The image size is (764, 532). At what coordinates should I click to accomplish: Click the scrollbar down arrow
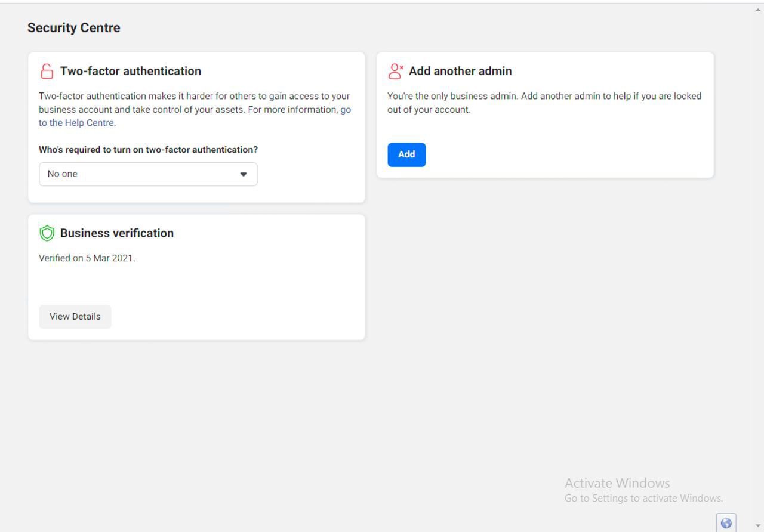758,526
